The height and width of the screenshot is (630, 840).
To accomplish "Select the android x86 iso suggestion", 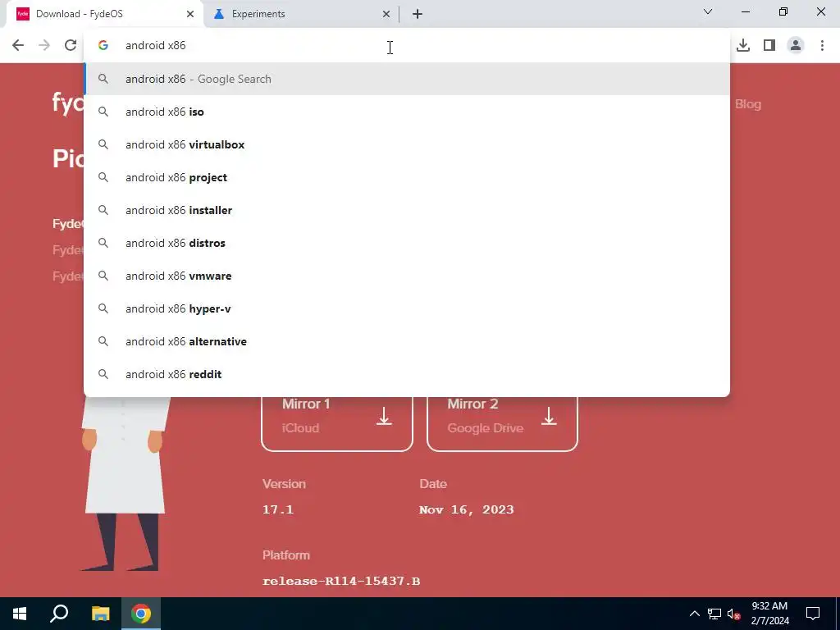I will 407,112.
